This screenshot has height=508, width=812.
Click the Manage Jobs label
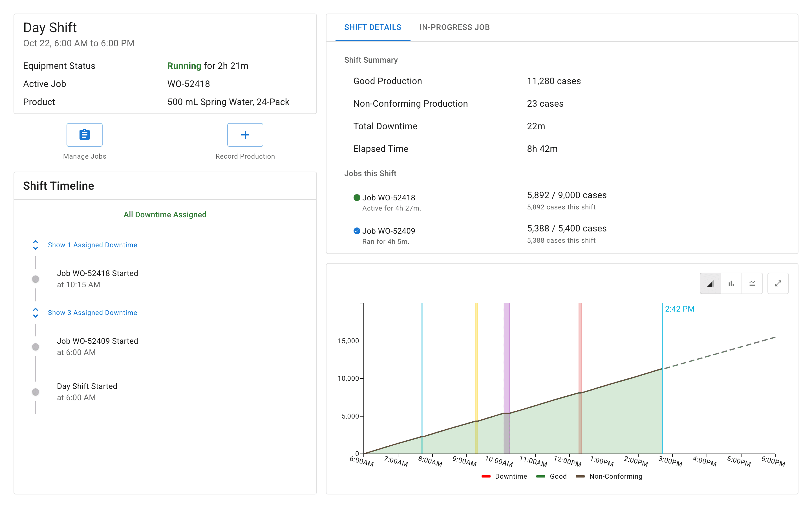85,156
